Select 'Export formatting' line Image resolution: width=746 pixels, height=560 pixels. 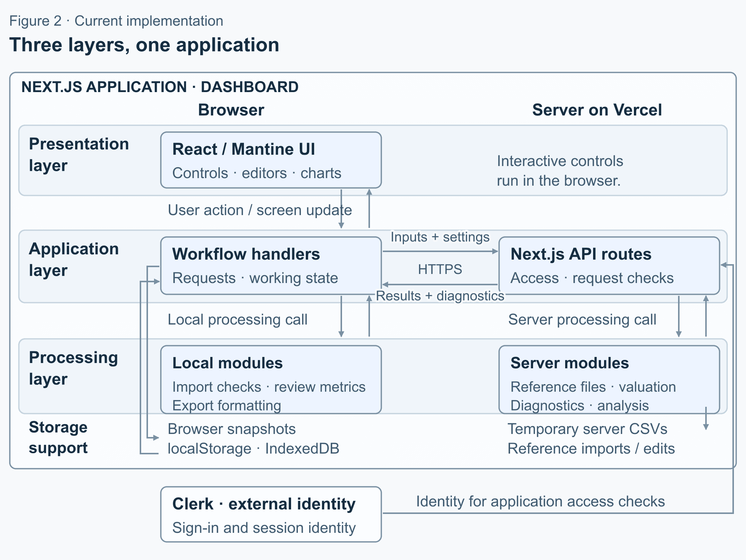pyautogui.click(x=227, y=406)
